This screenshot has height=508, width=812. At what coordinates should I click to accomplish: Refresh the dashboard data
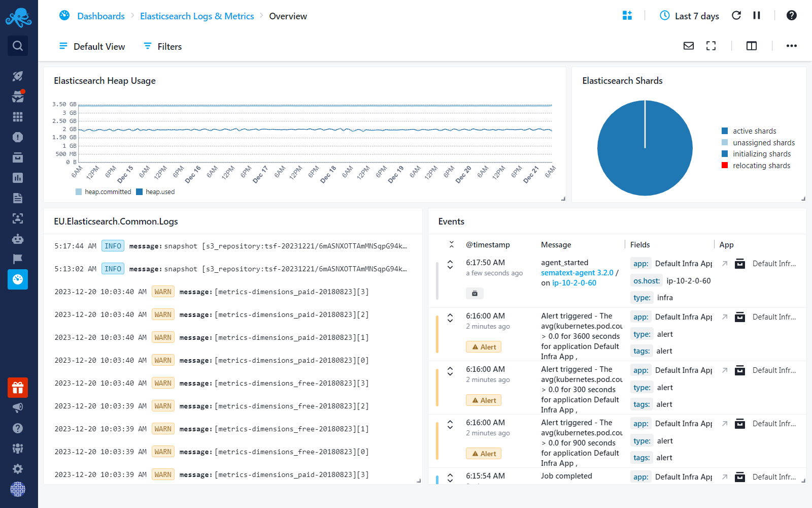[x=736, y=15]
